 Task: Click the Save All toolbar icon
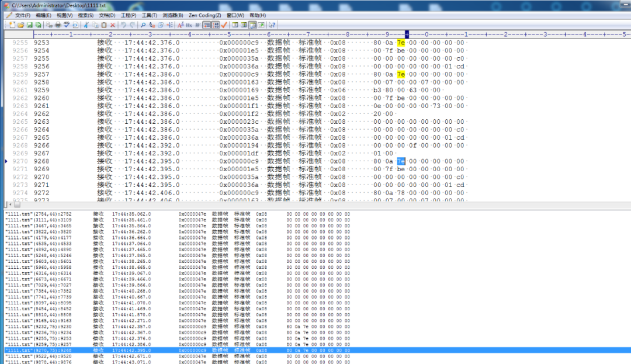pyautogui.click(x=38, y=25)
